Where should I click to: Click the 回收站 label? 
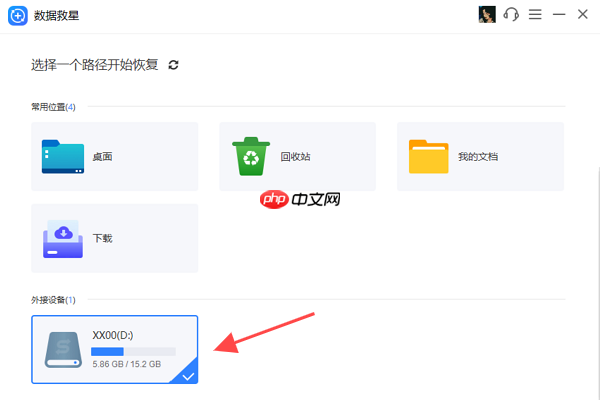tap(295, 157)
